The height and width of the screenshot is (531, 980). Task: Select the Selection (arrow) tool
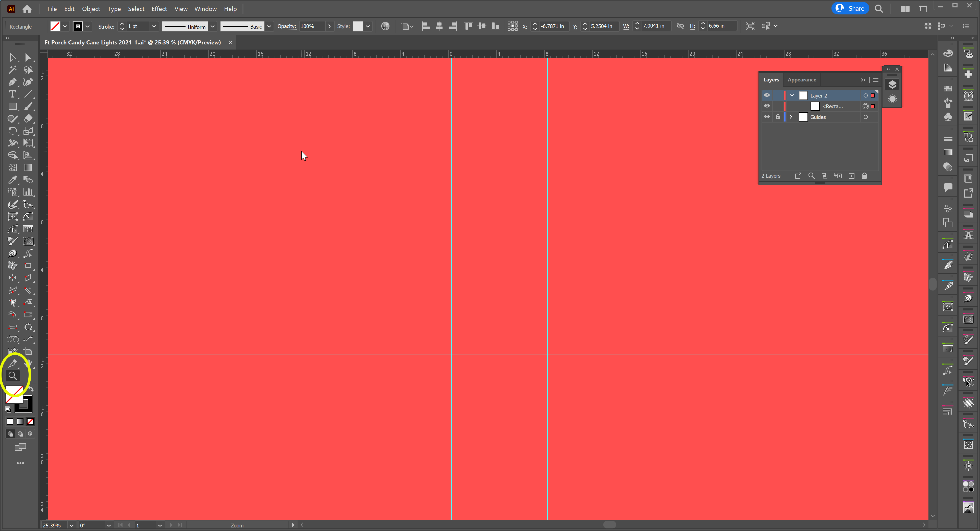pos(13,57)
